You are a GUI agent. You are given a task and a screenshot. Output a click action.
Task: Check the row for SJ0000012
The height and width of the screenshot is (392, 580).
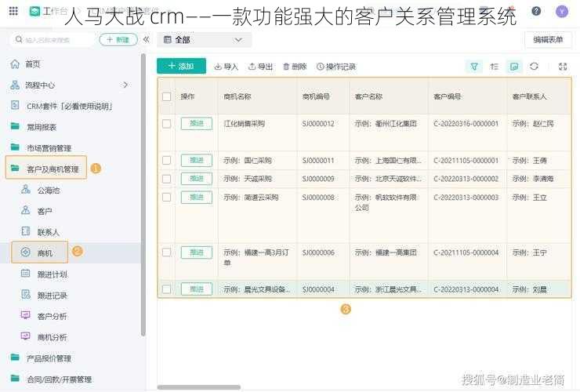[166, 124]
